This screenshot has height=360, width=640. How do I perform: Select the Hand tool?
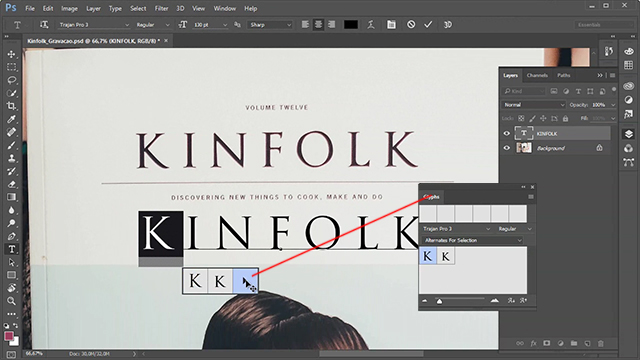pos(11,288)
